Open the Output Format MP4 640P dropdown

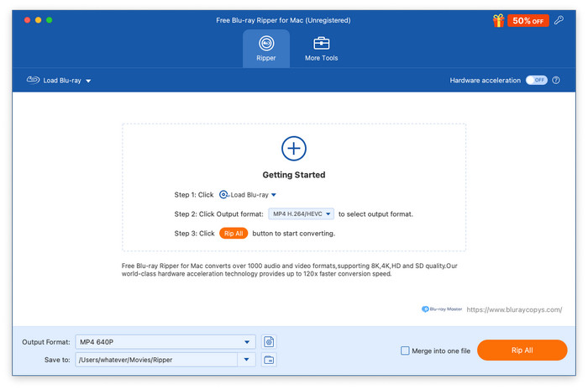coord(247,342)
